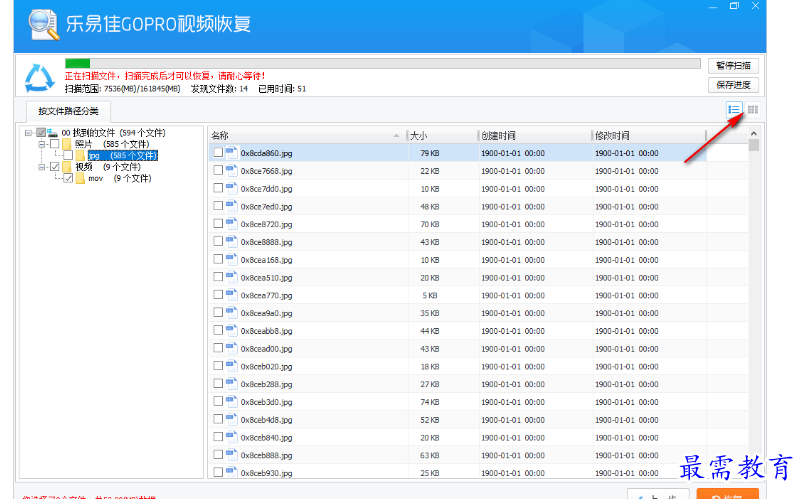Check the box for 0x8ceabb8.jpg

pyautogui.click(x=218, y=330)
